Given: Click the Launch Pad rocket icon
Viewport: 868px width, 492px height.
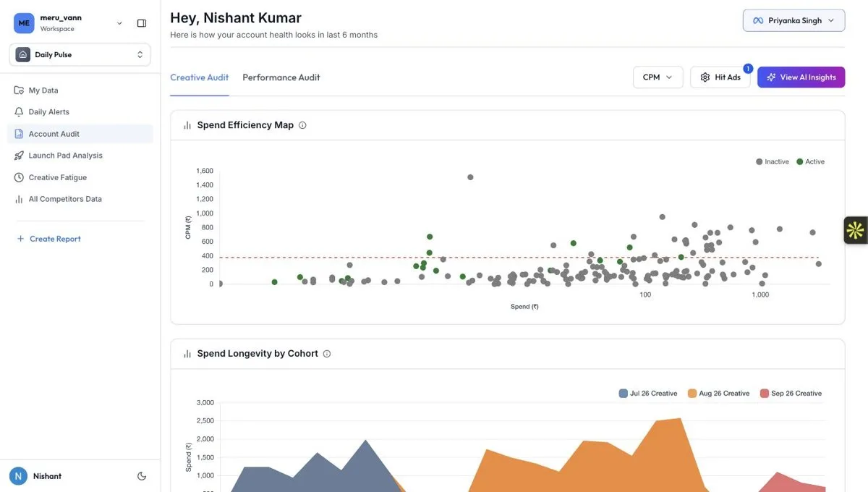Looking at the screenshot, I should click(x=19, y=156).
